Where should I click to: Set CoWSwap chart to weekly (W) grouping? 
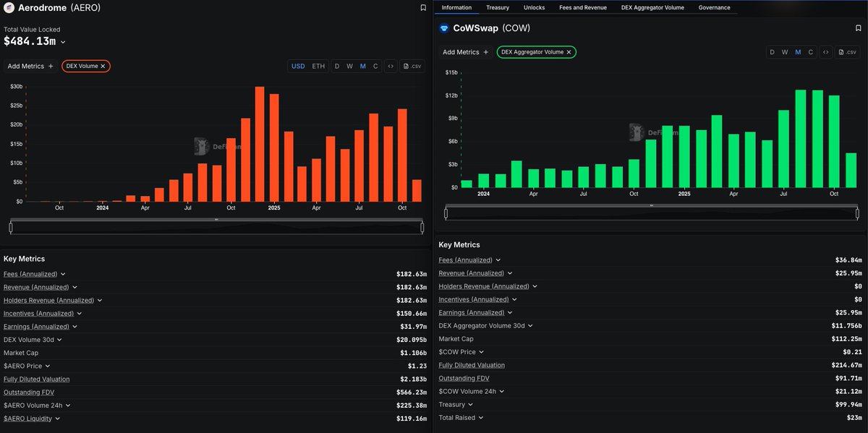click(785, 52)
